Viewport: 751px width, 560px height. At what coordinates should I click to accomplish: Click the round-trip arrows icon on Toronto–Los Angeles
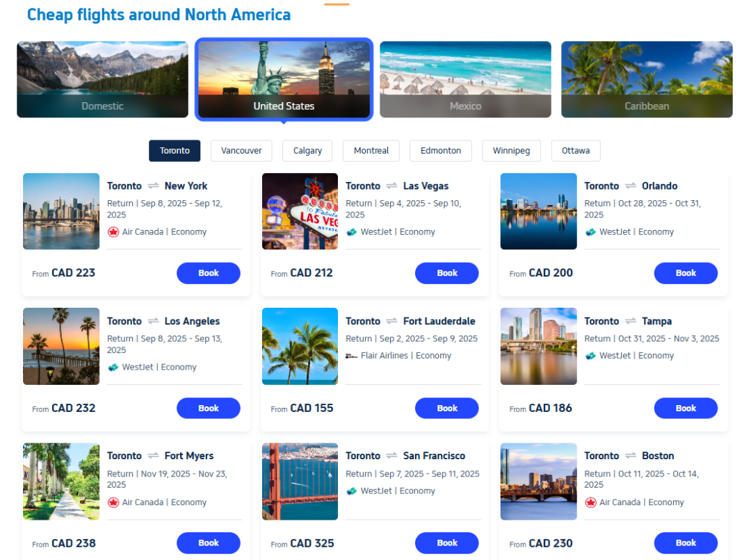(153, 322)
